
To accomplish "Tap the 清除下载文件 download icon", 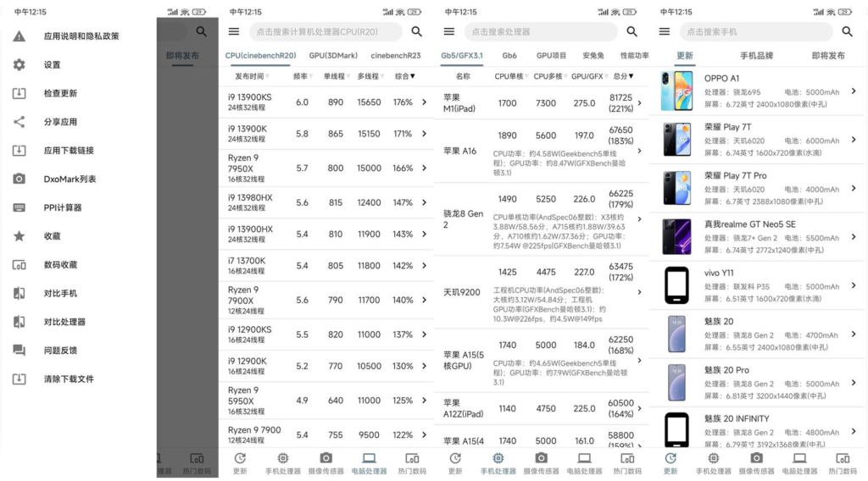I will tap(19, 379).
